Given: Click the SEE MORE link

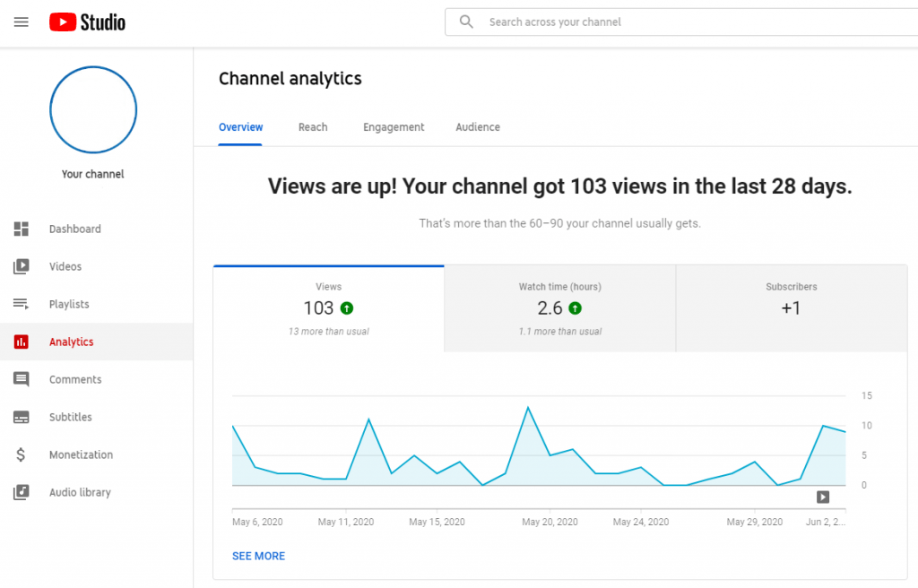Looking at the screenshot, I should (258, 556).
